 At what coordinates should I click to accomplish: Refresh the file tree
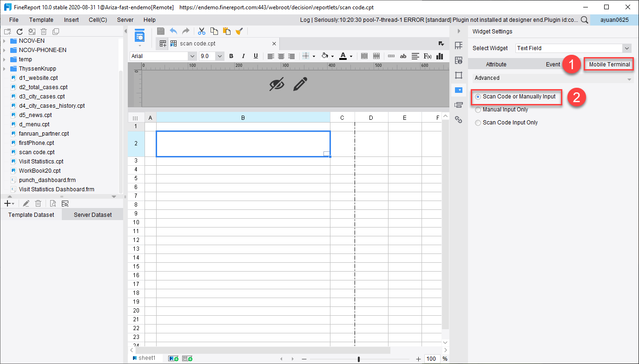click(x=20, y=32)
